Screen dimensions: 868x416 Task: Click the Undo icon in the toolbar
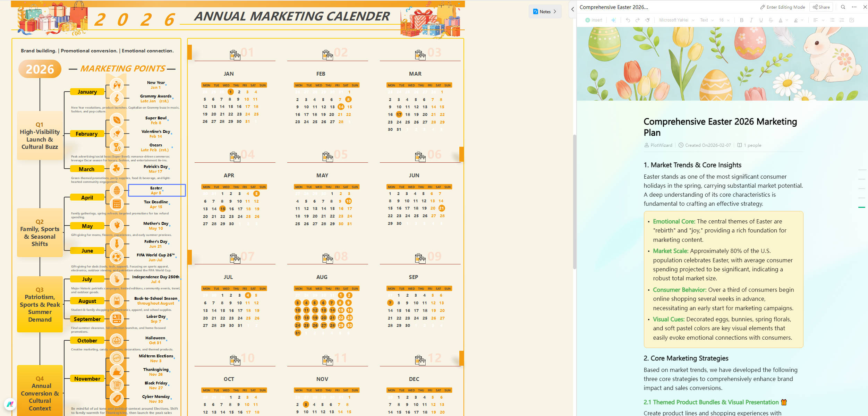[628, 20]
